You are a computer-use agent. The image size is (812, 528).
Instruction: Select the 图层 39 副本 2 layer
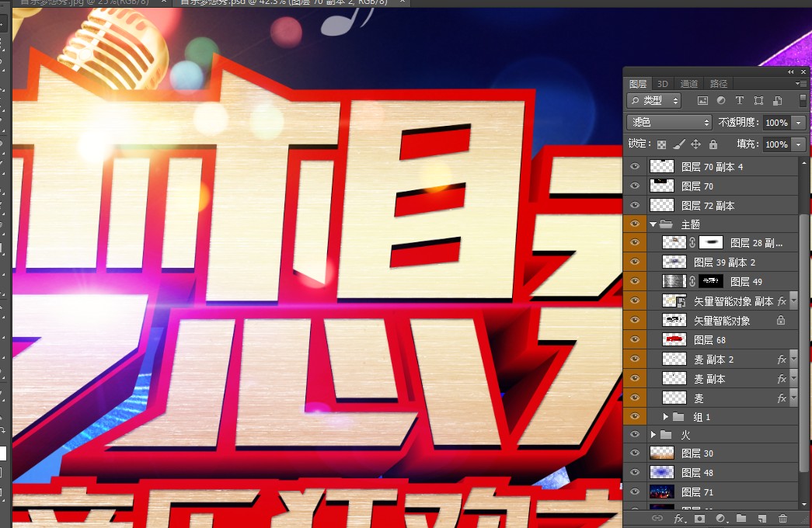[724, 262]
